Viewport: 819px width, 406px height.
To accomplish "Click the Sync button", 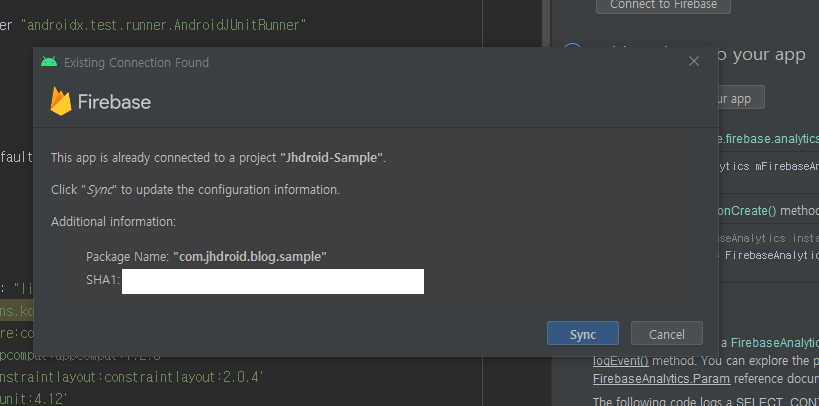I will tap(582, 333).
